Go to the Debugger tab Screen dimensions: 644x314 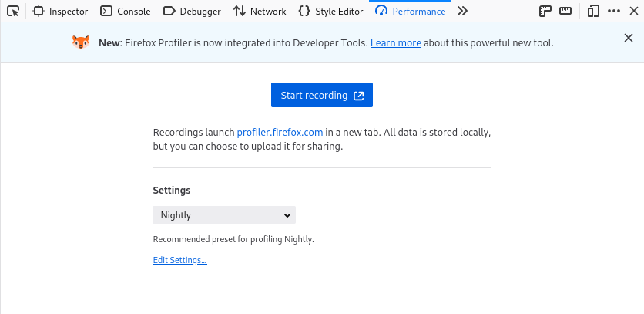(x=192, y=12)
